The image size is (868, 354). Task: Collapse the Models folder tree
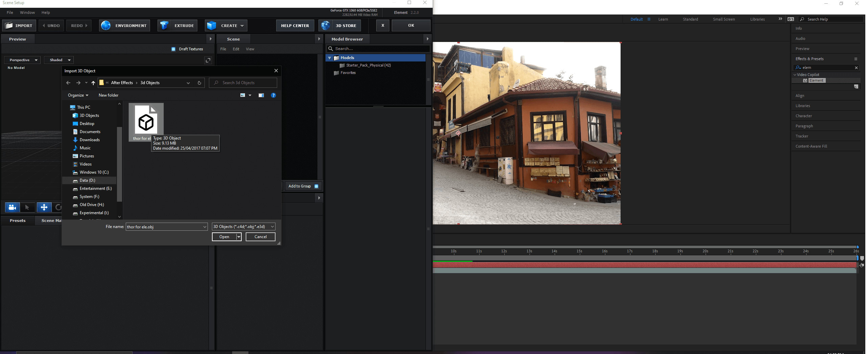tap(330, 58)
